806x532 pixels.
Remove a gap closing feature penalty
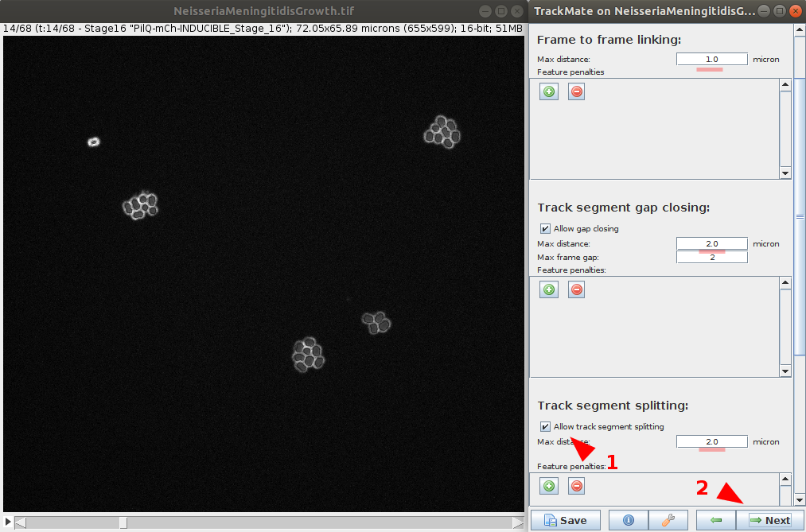577,289
